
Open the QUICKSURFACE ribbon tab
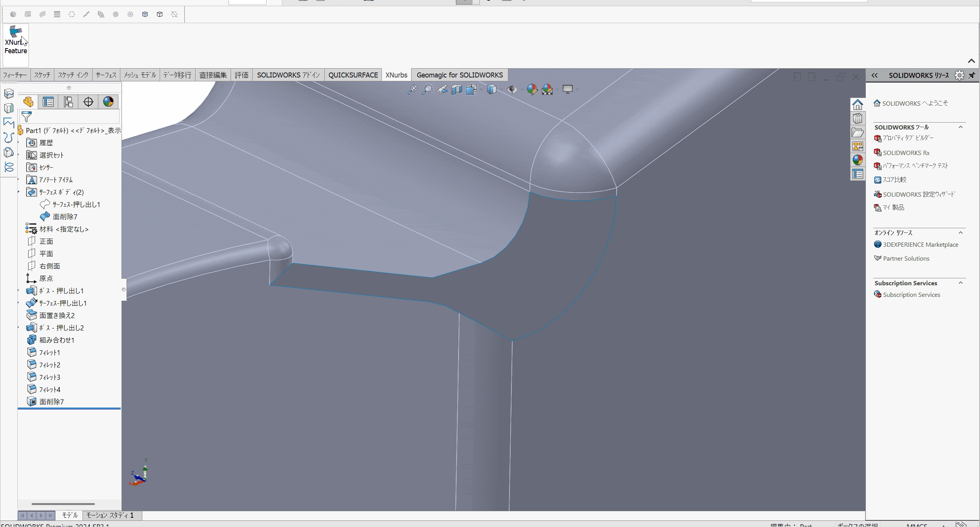click(x=353, y=75)
